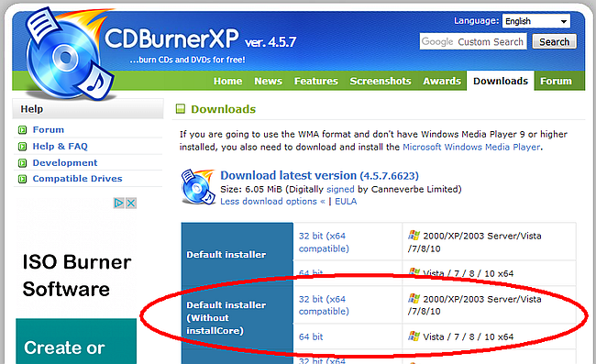Open the Forum link in Help sidebar

coord(49,130)
